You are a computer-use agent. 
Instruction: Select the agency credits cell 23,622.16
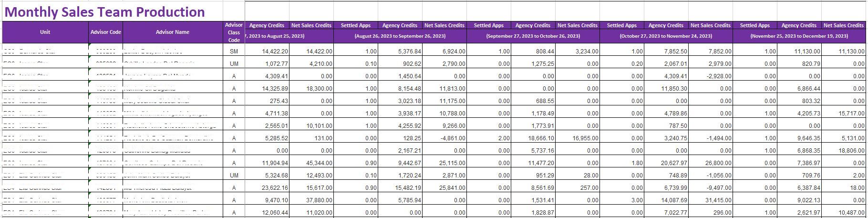pyautogui.click(x=269, y=188)
